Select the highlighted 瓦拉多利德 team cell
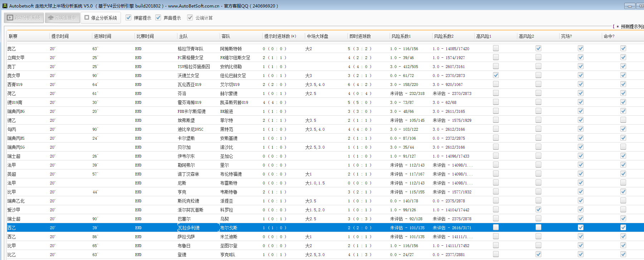Image resolution: width=644 pixels, height=260 pixels. [x=189, y=228]
